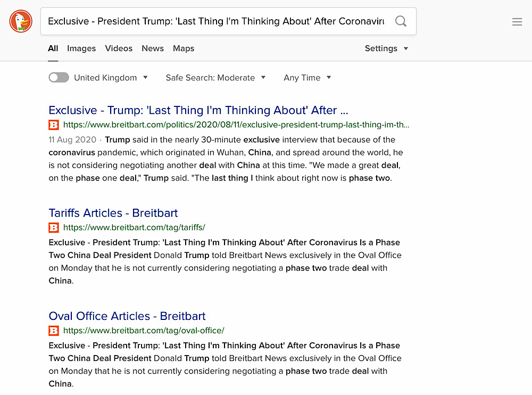
Task: Open the Tariffs Articles - Breitbart result
Action: click(x=113, y=213)
